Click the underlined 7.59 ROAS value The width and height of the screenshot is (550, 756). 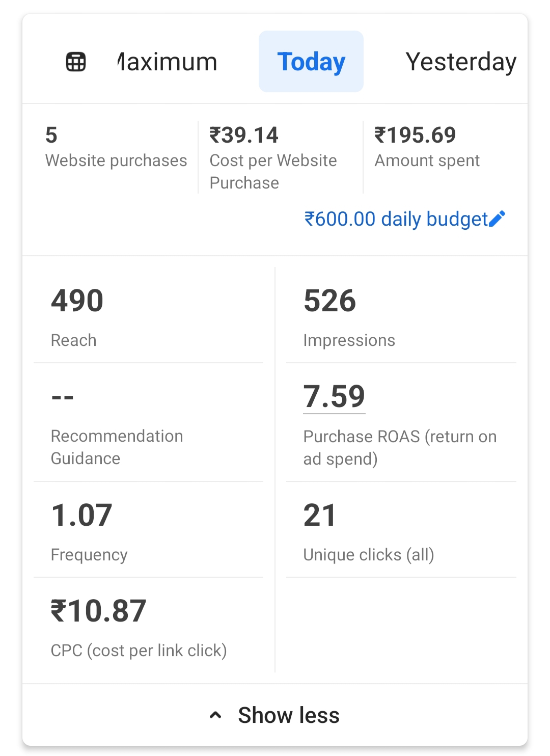(x=334, y=396)
